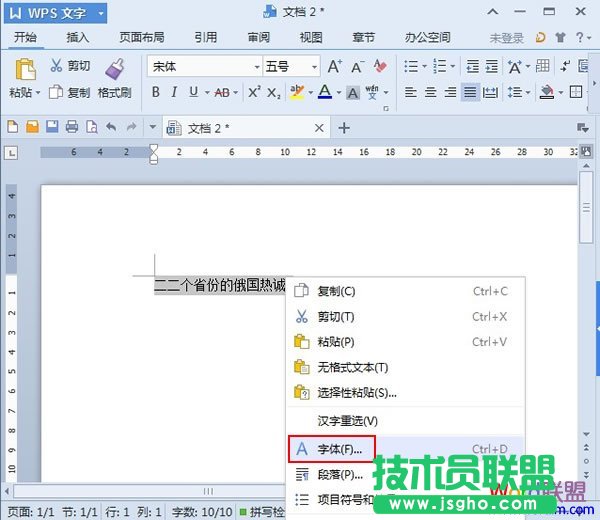Expand bullet list style dropdown

click(x=424, y=67)
